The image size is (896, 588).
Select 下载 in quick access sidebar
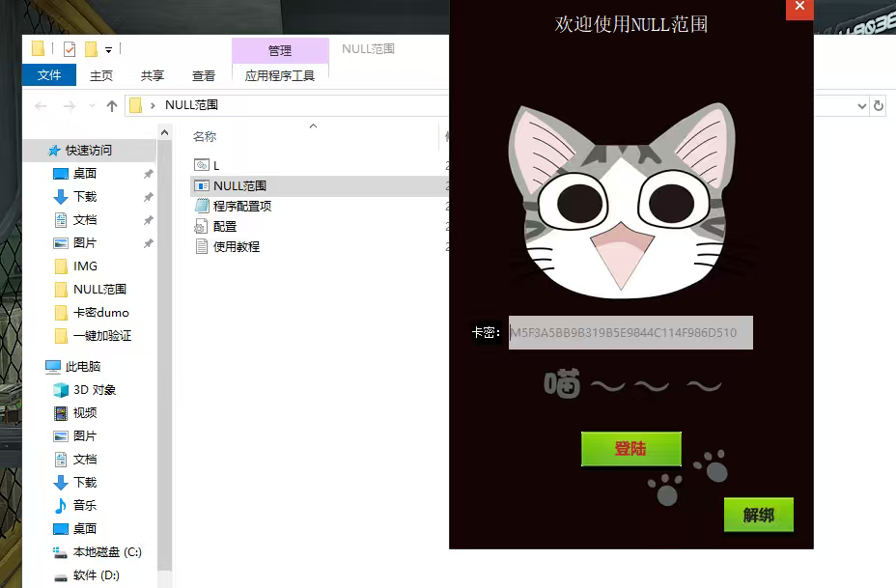pos(85,196)
